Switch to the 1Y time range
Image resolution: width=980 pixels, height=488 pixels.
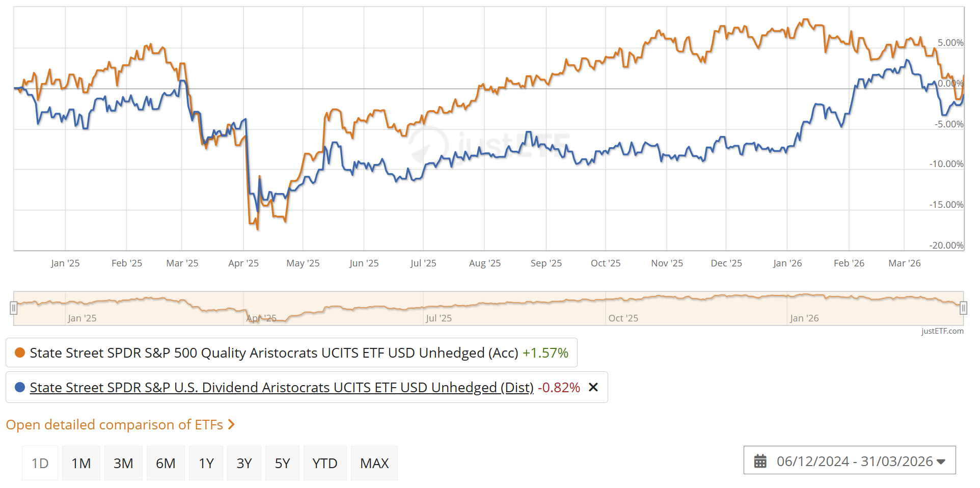206,463
